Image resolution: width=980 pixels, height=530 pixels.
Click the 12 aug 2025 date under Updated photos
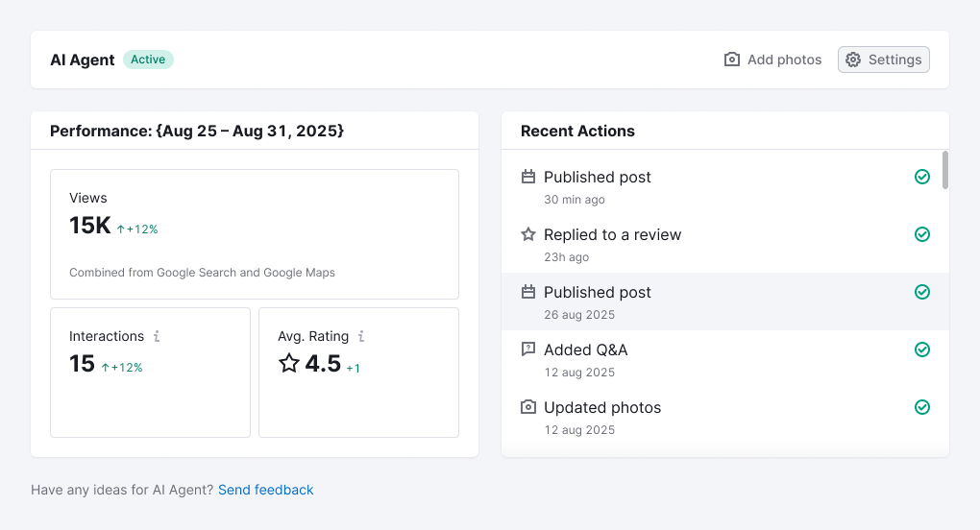click(579, 429)
